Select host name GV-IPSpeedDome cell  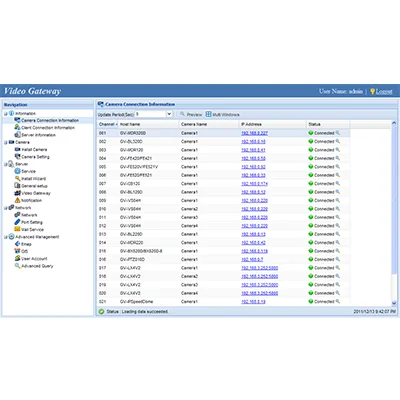pos(136,301)
